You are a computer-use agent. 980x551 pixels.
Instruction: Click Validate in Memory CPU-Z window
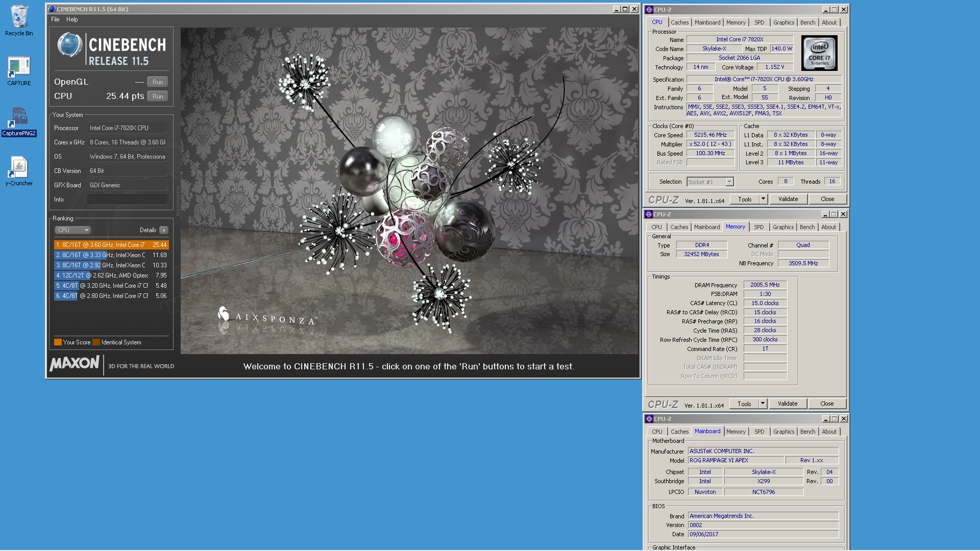788,404
